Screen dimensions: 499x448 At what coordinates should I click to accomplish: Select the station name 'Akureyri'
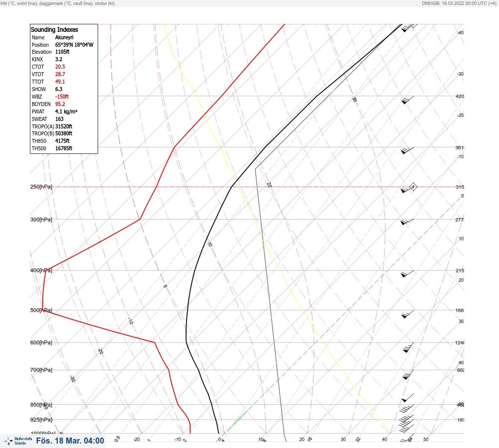[64, 37]
